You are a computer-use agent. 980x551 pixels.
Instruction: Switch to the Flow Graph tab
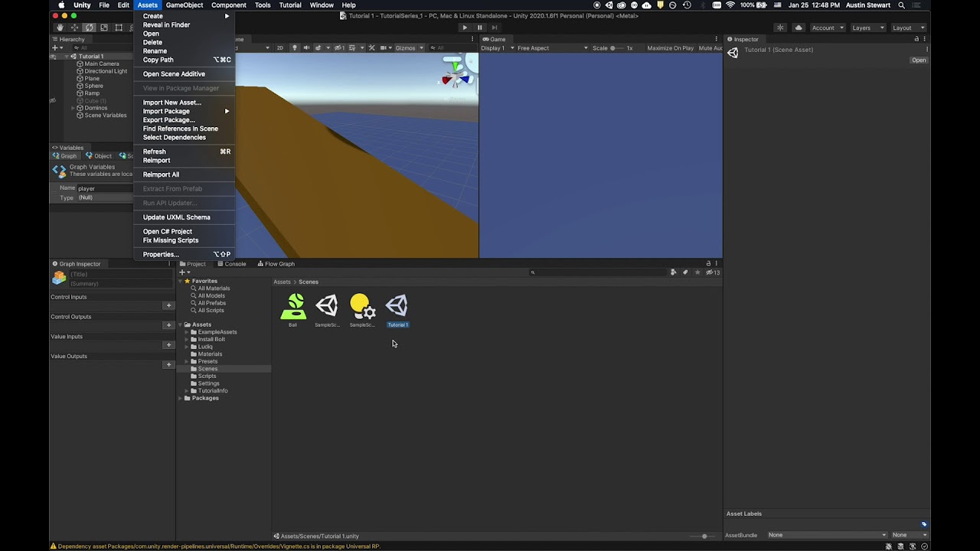pos(276,264)
